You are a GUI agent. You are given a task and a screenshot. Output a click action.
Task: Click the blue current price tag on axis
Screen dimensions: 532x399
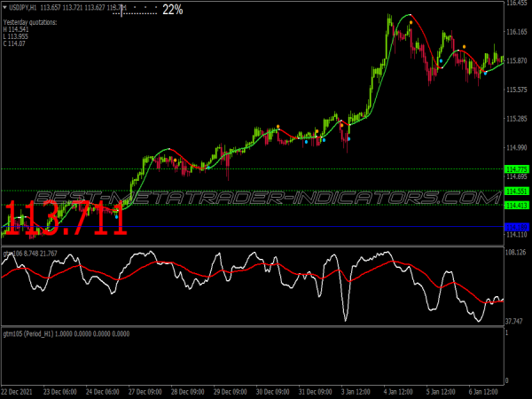[516, 227]
